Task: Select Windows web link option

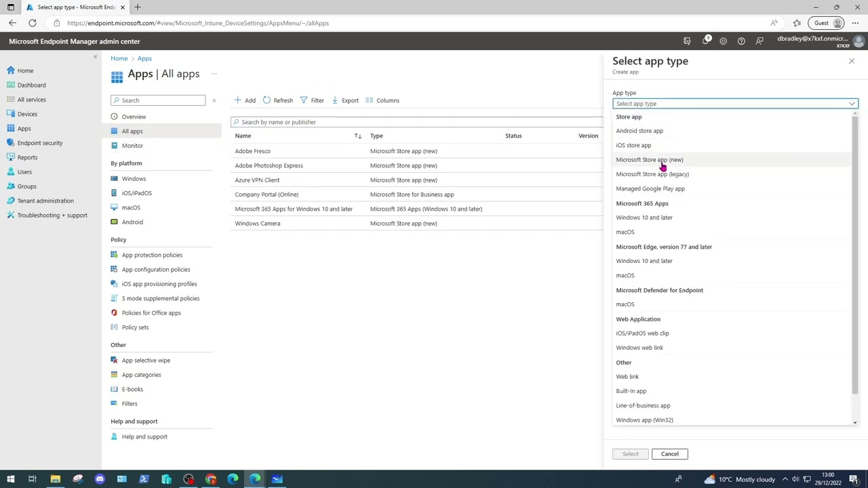Action: coord(639,348)
